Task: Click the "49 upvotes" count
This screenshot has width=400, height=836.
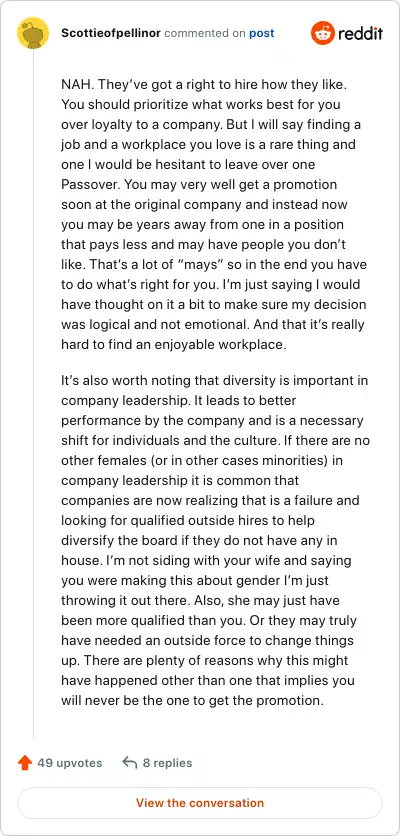Action: [69, 763]
